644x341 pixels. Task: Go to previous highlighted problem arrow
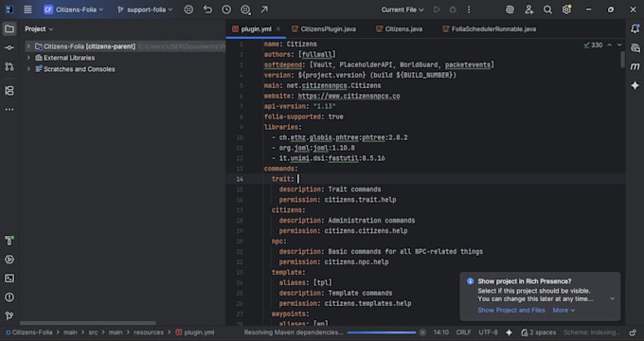click(x=610, y=45)
